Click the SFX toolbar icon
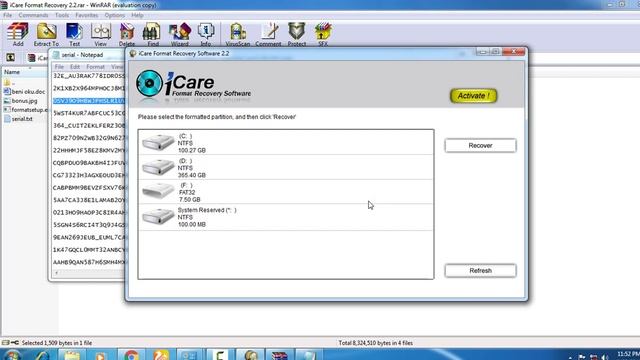This screenshot has height=360, width=640. tap(323, 34)
